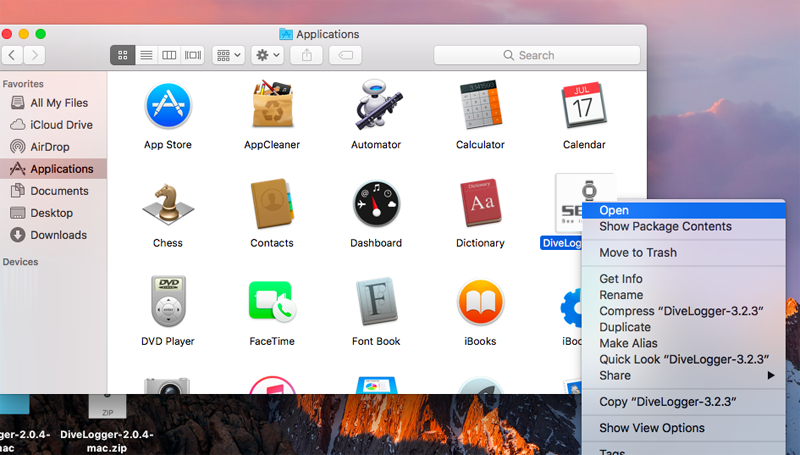Click the Contacts app icon
800x455 pixels.
272,203
